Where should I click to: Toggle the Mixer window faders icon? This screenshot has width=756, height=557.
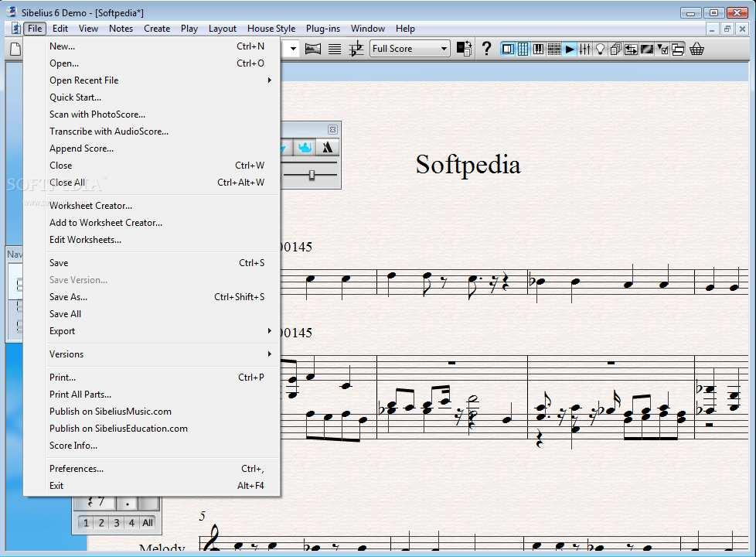[585, 49]
